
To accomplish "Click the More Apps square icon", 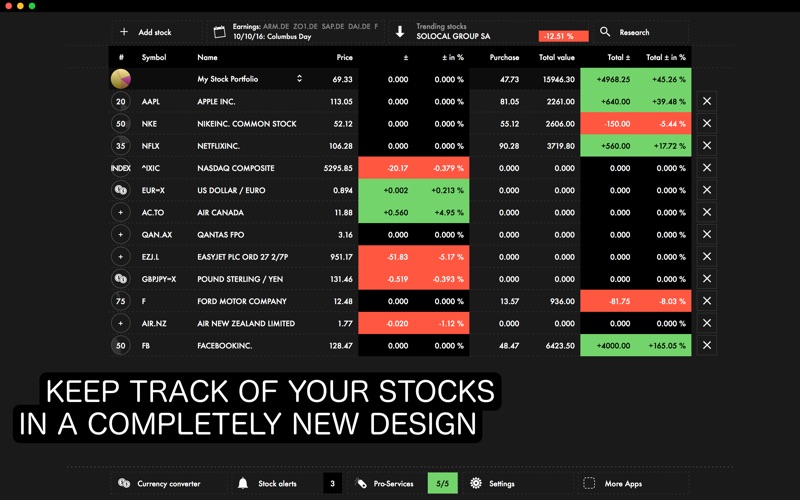I will tap(589, 483).
